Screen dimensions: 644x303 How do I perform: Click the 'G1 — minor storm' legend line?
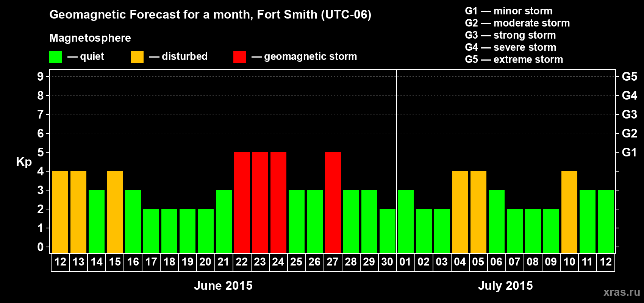[509, 11]
